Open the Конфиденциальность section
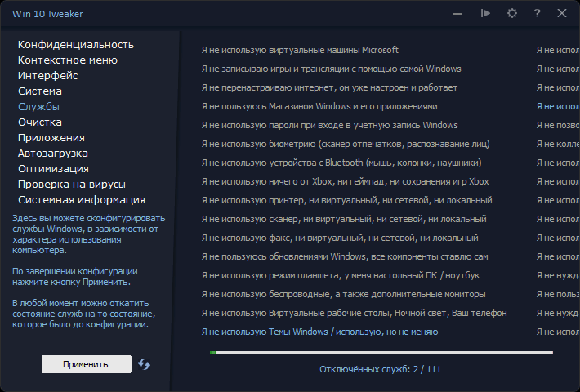The height and width of the screenshot is (392, 580). [x=76, y=44]
